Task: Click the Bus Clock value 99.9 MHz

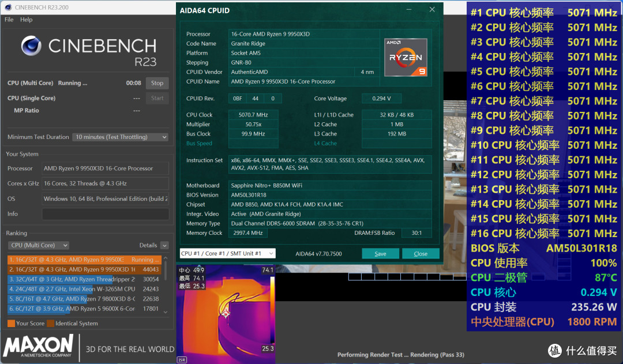Action: pyautogui.click(x=253, y=134)
